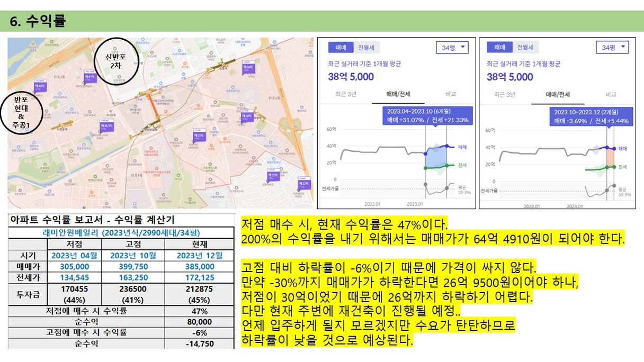The width and height of the screenshot is (644, 362).
Task: Click the blue 매매 legend label in right chart
Action: 622,149
